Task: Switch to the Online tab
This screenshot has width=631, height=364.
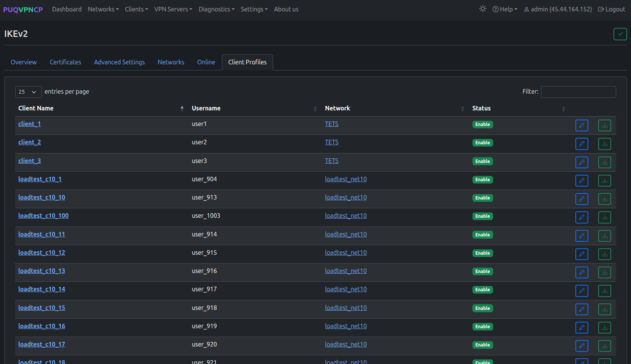Action: [x=206, y=62]
